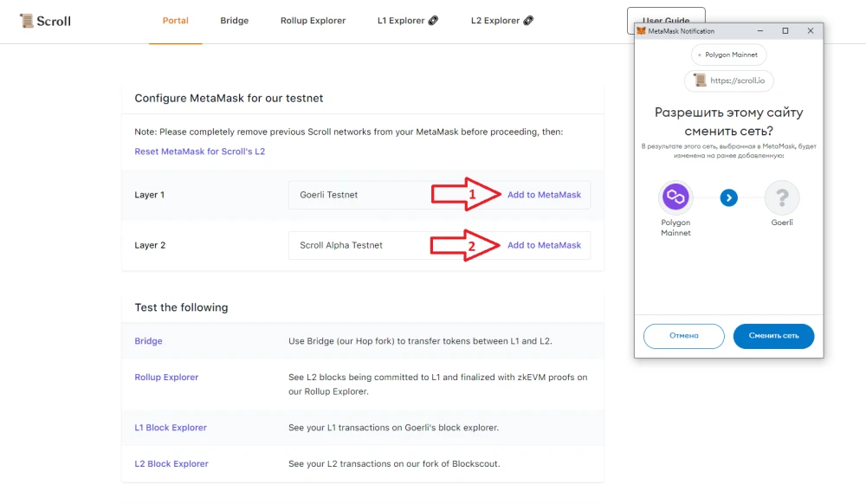Switch to the Bridge tab
The image size is (866, 504).
[x=234, y=21]
